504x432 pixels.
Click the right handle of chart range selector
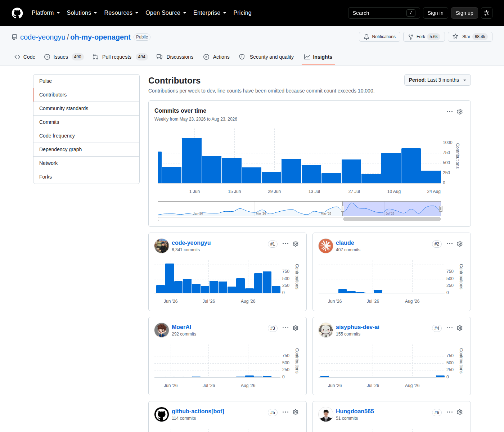click(441, 208)
